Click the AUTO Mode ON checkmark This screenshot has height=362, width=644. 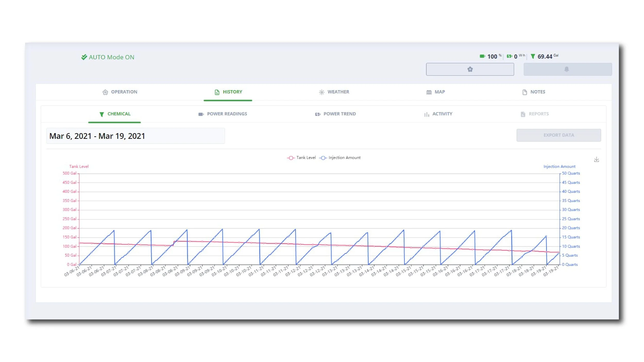84,57
